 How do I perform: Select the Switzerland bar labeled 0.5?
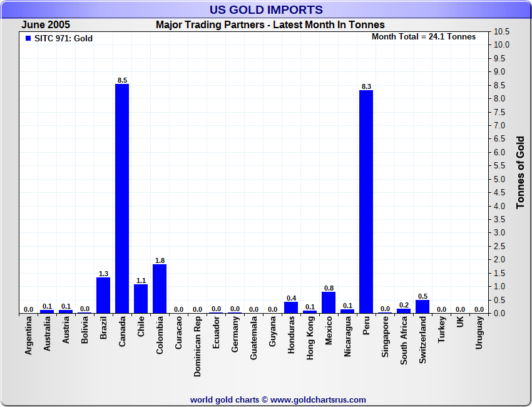422,307
